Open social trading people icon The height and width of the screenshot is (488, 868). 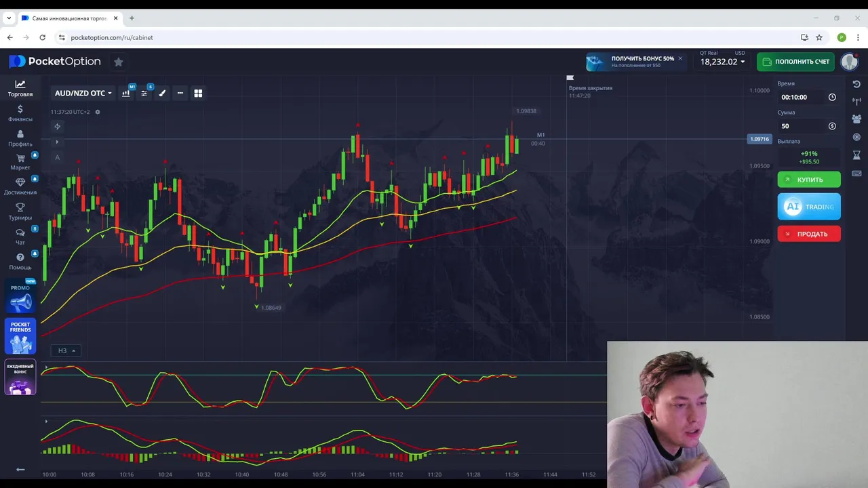click(x=856, y=119)
